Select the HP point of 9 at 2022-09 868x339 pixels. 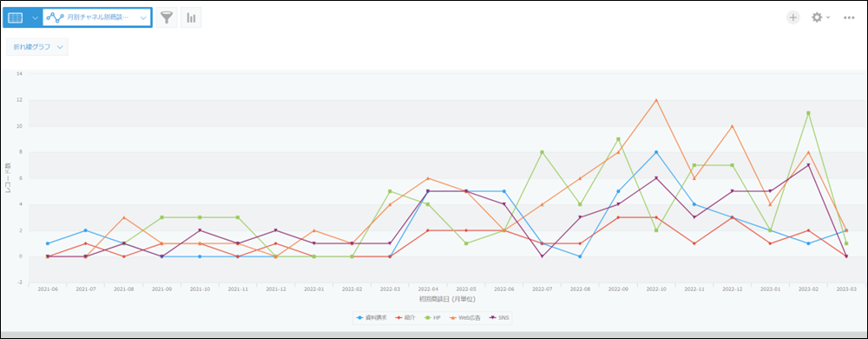(618, 139)
